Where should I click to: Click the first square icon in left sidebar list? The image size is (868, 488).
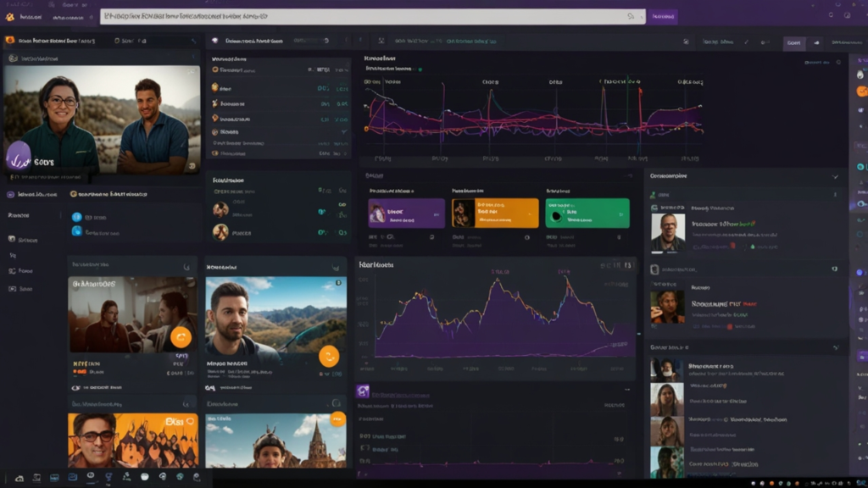coord(12,239)
